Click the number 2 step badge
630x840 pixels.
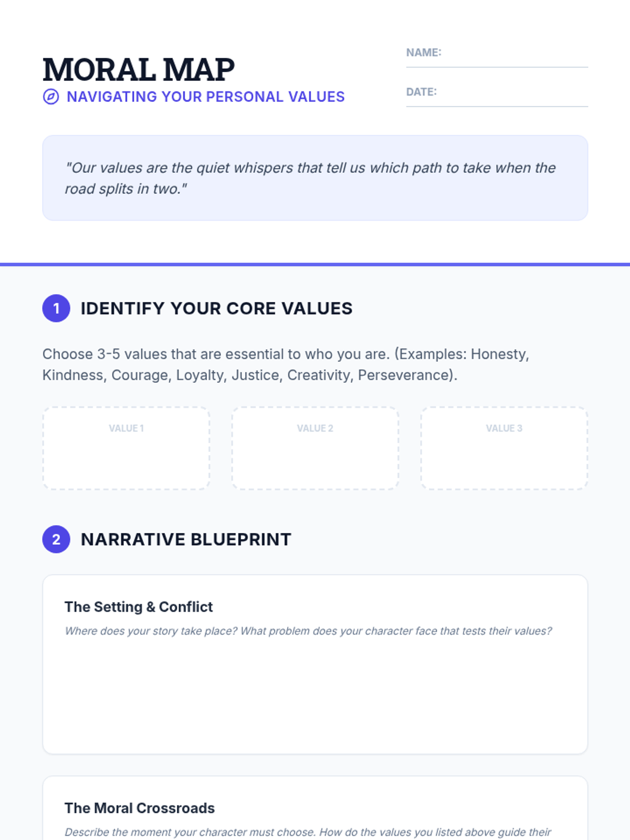point(56,539)
